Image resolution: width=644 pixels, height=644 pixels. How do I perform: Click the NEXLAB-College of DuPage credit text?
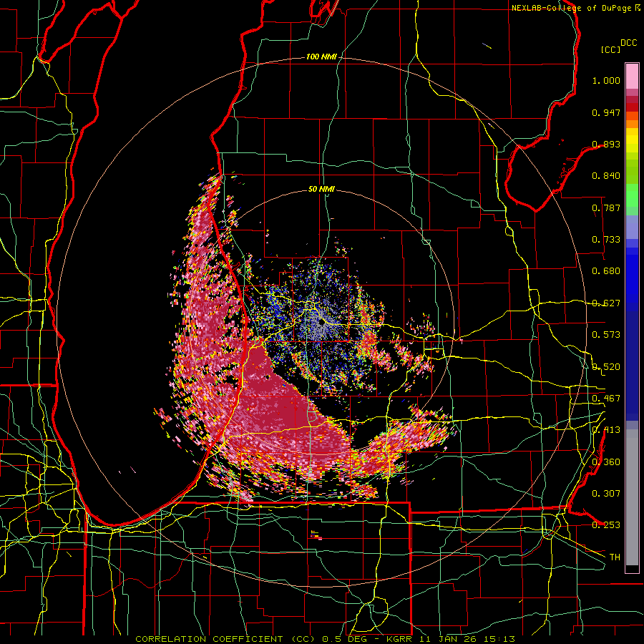571,8
